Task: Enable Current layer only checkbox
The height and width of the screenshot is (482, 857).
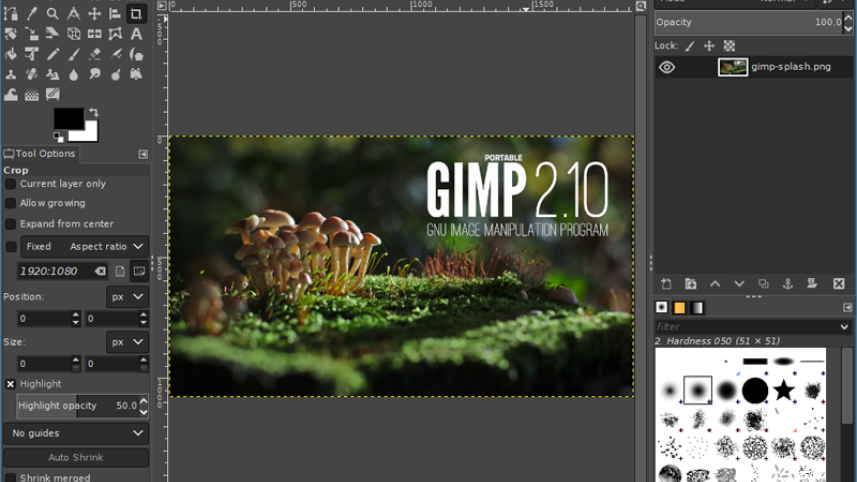Action: click(x=11, y=184)
